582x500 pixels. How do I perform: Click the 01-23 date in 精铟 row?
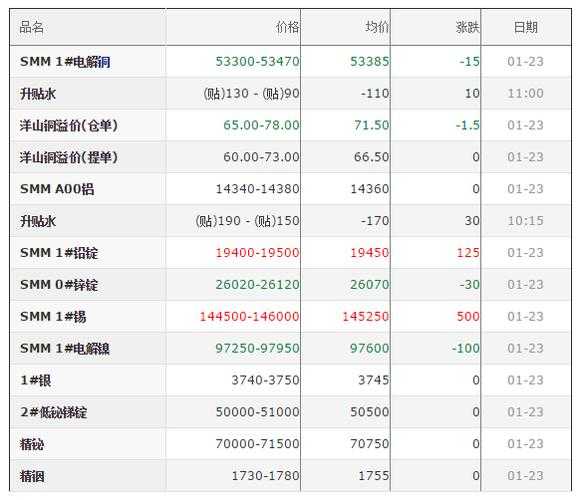[x=526, y=476]
